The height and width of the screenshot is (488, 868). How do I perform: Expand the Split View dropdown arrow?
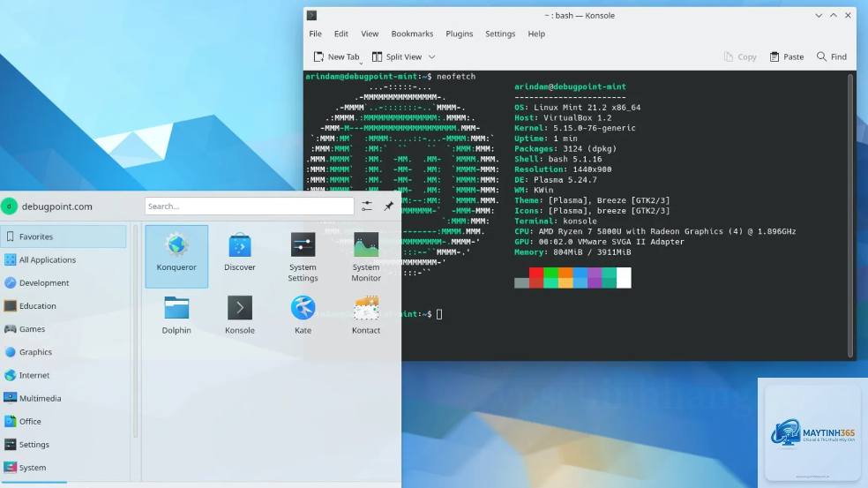tap(431, 57)
